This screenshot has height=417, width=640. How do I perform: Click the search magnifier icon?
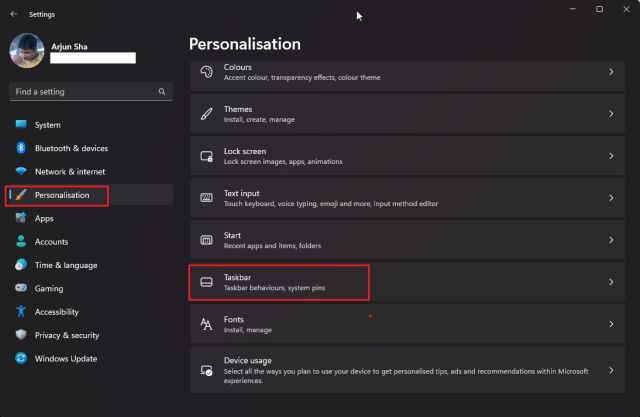click(162, 91)
